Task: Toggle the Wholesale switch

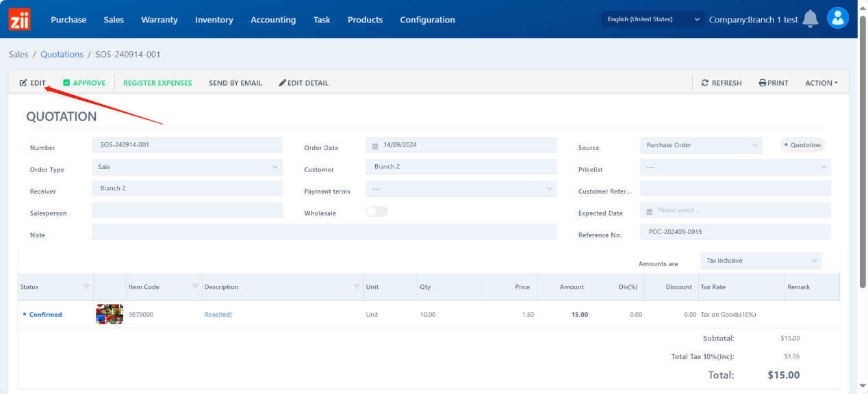Action: (x=376, y=211)
